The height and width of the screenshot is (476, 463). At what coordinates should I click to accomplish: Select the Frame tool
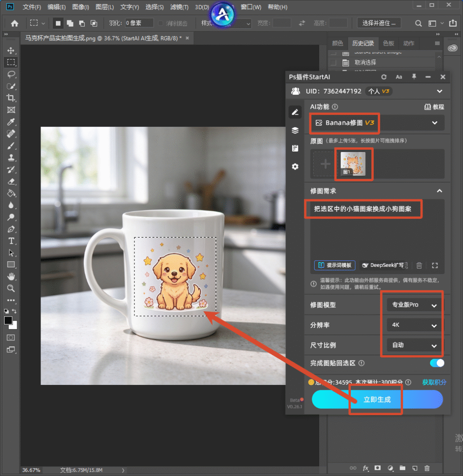11,110
